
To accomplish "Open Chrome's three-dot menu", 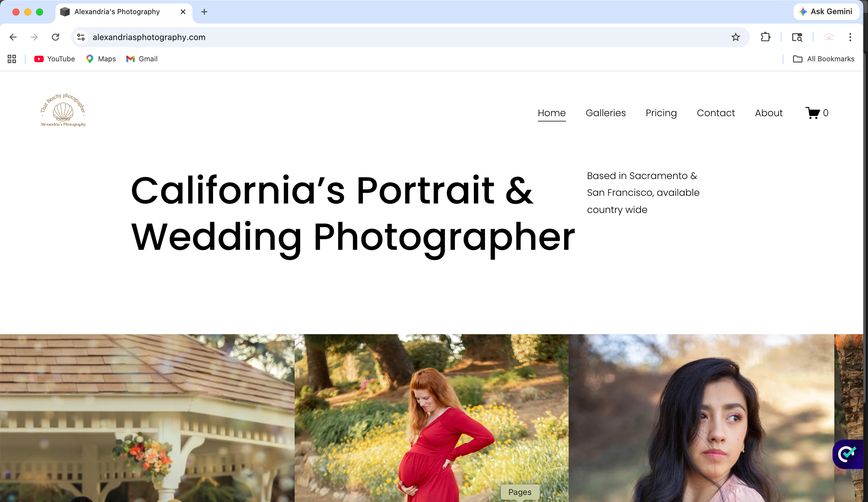I will pyautogui.click(x=850, y=37).
